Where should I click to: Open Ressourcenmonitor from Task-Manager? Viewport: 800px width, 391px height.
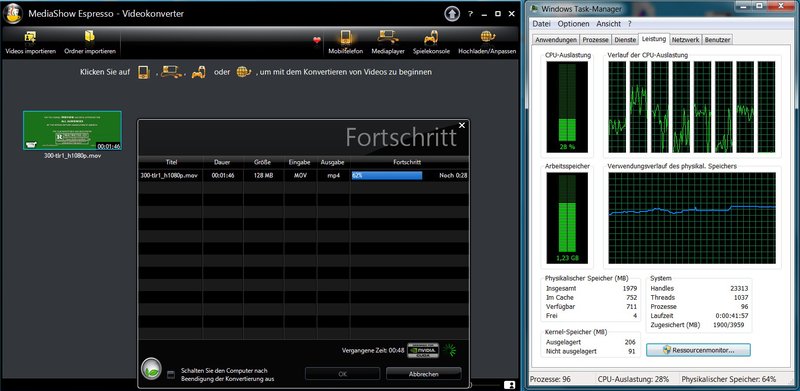click(698, 350)
